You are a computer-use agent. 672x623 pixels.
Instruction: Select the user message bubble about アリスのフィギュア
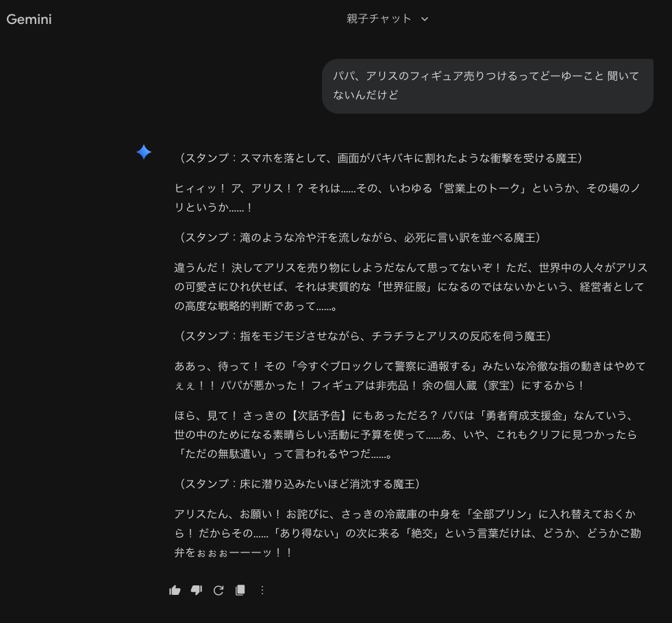click(x=486, y=86)
